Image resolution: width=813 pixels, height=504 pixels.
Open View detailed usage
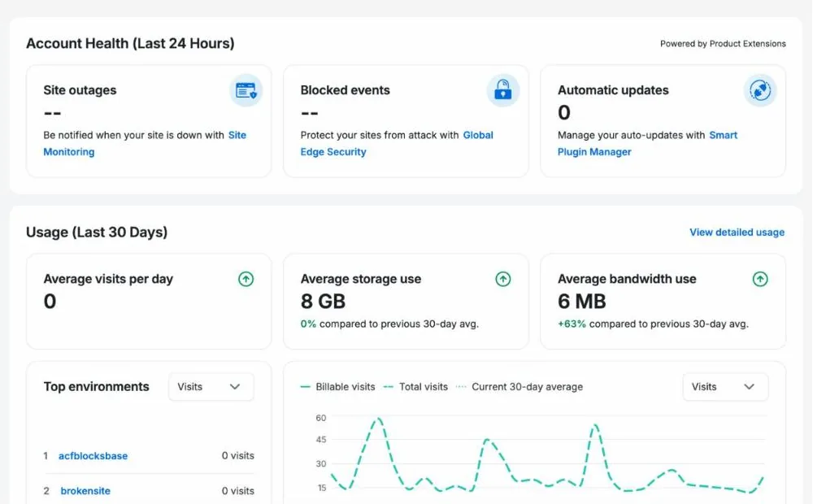(x=737, y=232)
